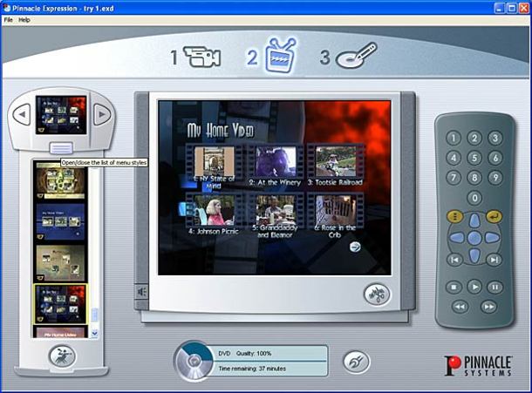Viewport: 532px width, 393px height.
Task: Select chapter 3 Tootsie Railroad thumbnail
Action: (x=336, y=161)
